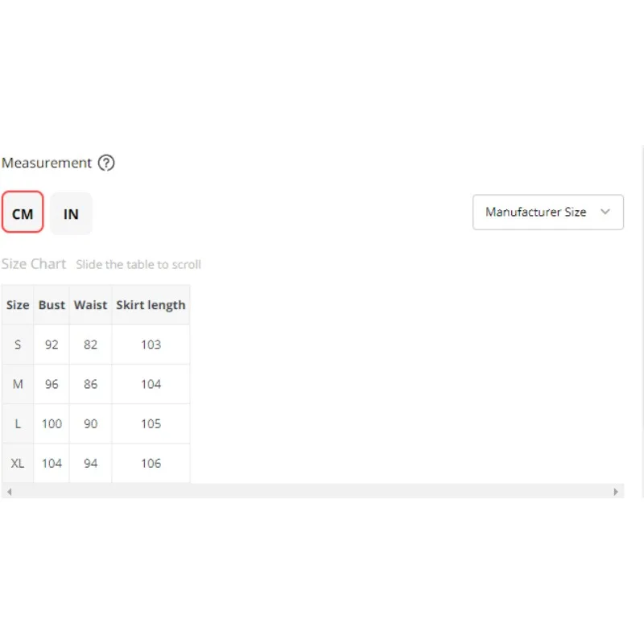Click the Measurement help question mark icon
Viewport: 644px width, 644px height.
click(106, 163)
